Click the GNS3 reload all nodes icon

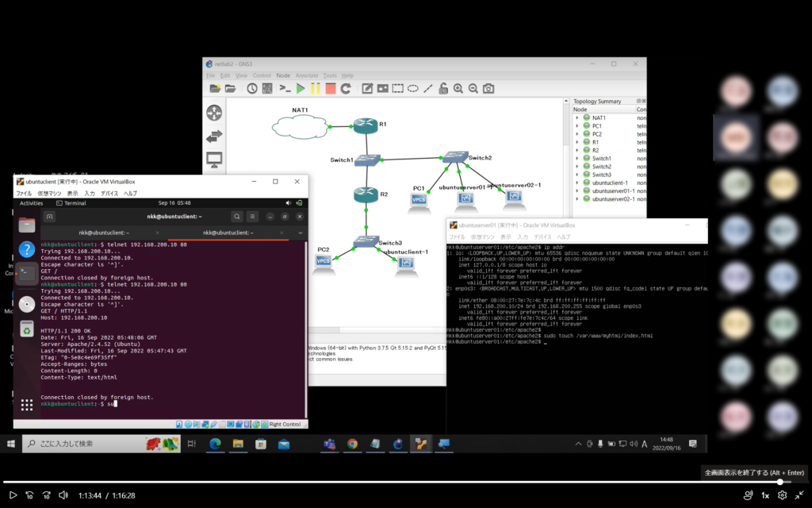pos(347,88)
